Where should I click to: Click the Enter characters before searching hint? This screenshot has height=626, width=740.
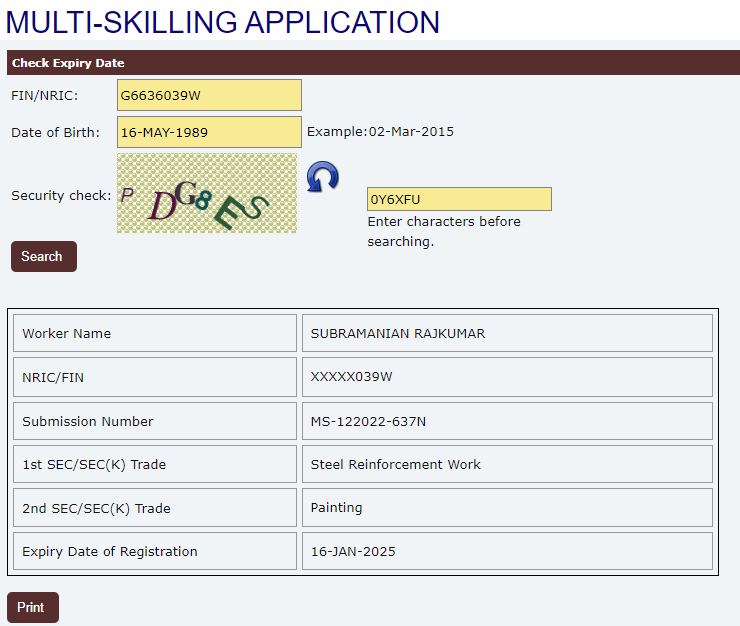[444, 231]
